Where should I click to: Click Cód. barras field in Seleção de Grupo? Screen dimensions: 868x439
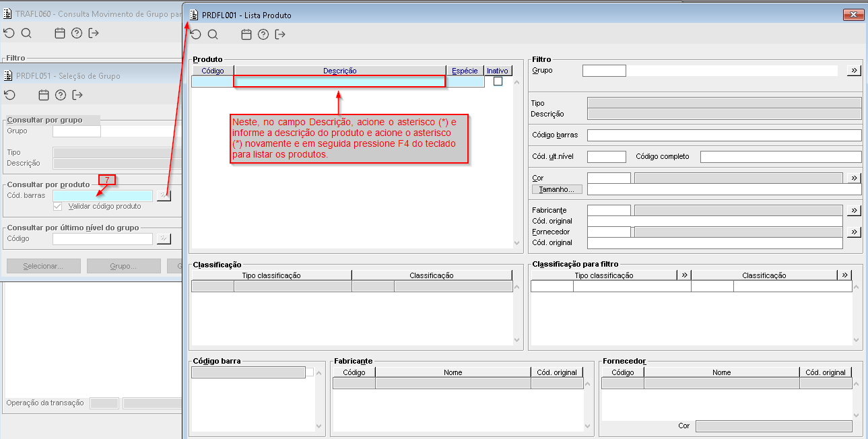coord(103,195)
